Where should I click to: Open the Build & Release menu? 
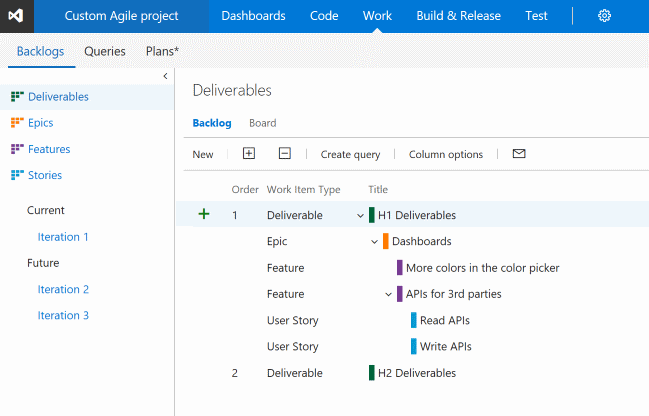(x=461, y=16)
